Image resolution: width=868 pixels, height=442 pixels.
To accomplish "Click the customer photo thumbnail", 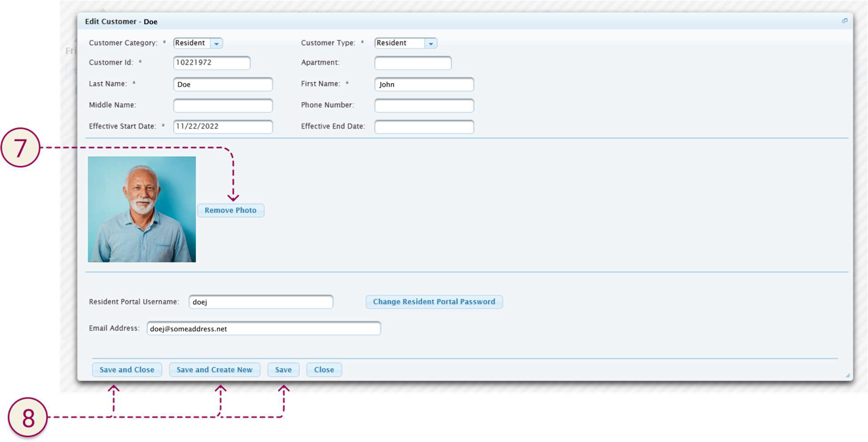I will pos(142,209).
